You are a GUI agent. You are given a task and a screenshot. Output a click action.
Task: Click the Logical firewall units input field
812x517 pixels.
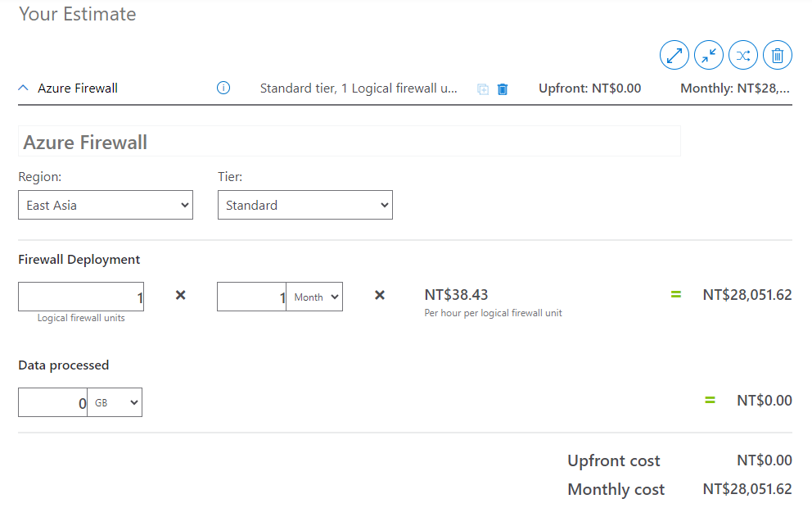click(81, 297)
